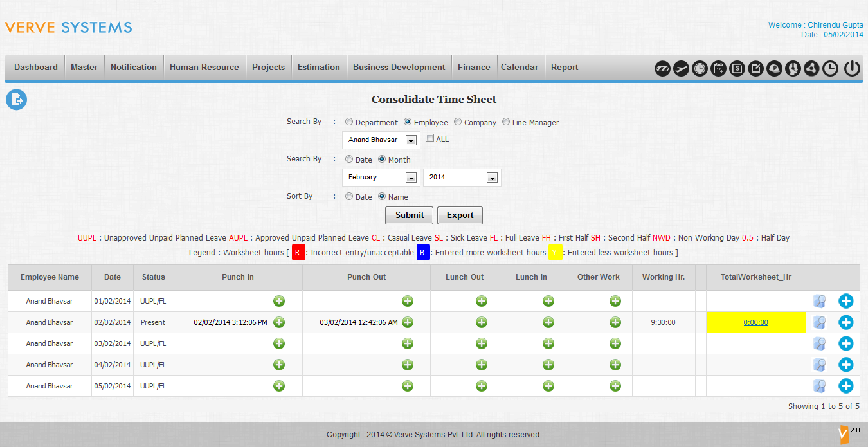The width and height of the screenshot is (868, 447).
Task: Open the Human Resource menu
Action: tap(204, 68)
